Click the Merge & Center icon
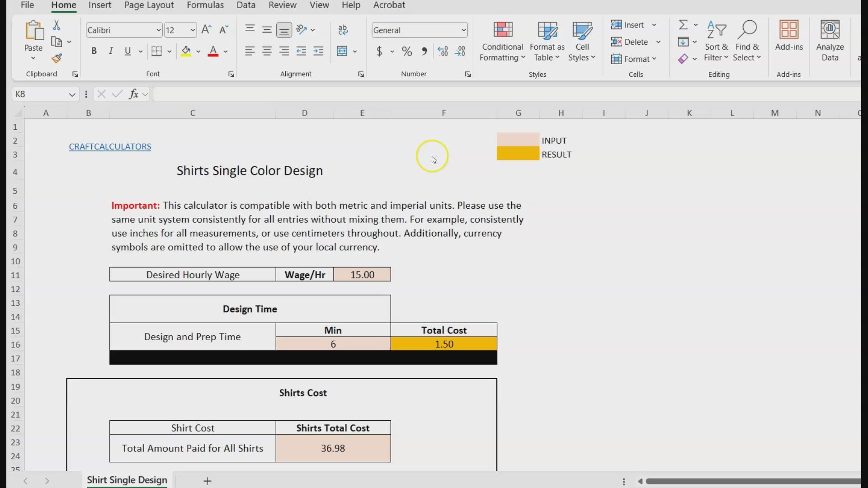The image size is (868, 488). tap(342, 51)
